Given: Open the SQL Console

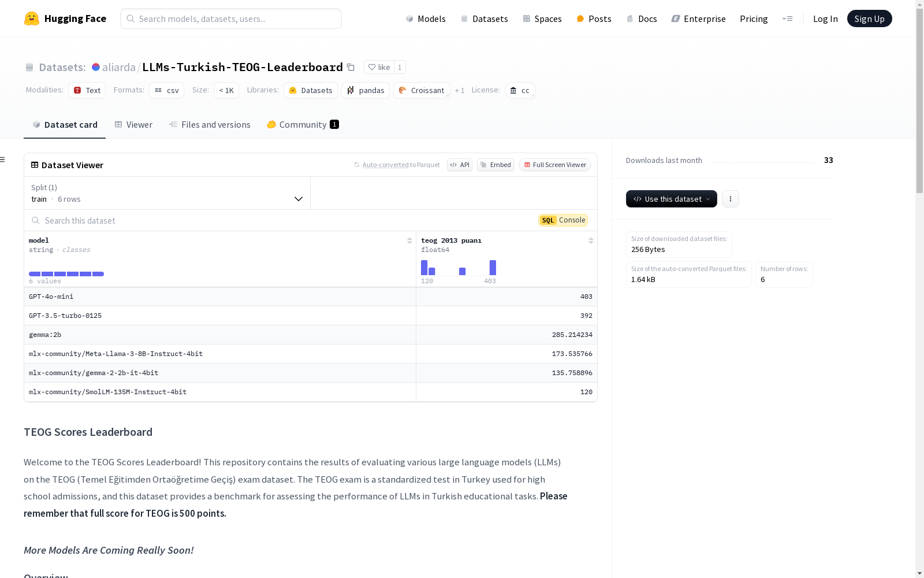Looking at the screenshot, I should coord(563,220).
